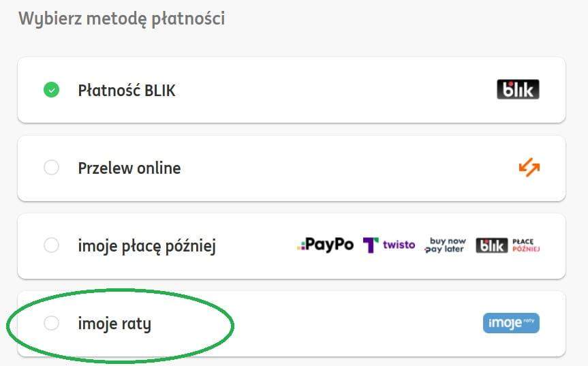The height and width of the screenshot is (366, 588).
Task: Select the Przelew online radio button
Action: 51,168
